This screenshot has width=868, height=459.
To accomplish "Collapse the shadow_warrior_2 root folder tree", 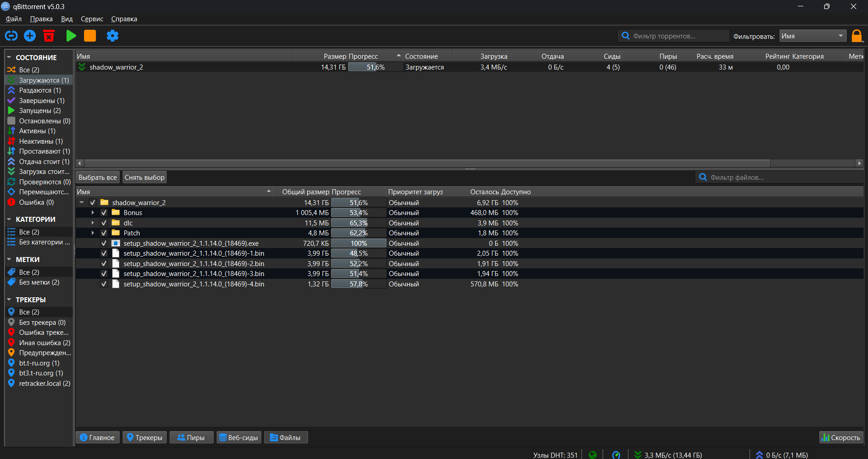I will point(82,202).
